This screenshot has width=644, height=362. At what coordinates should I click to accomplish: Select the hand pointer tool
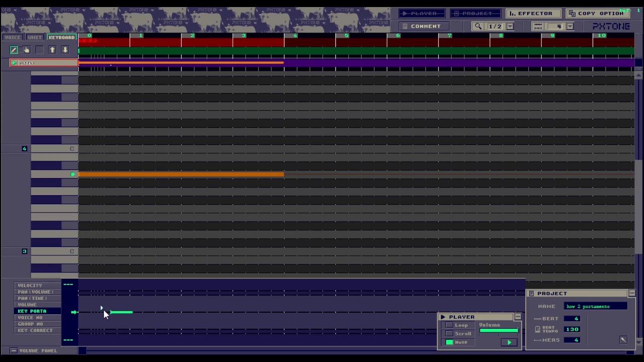[27, 50]
